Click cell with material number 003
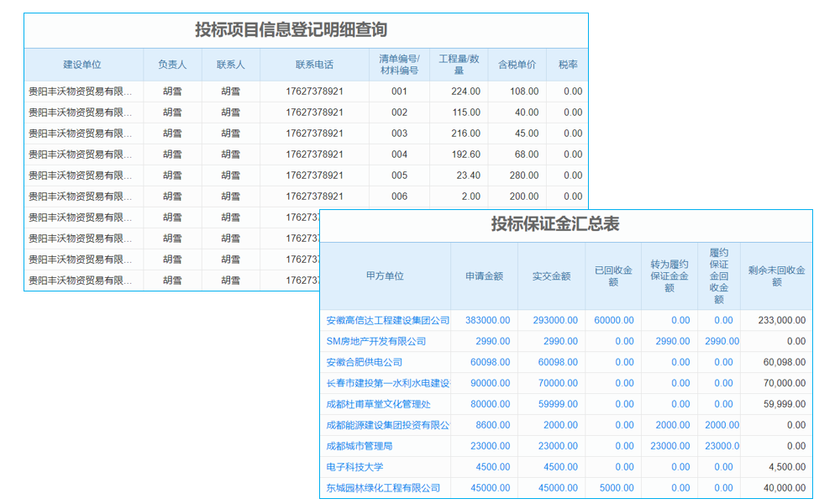840x504 pixels. click(x=398, y=133)
